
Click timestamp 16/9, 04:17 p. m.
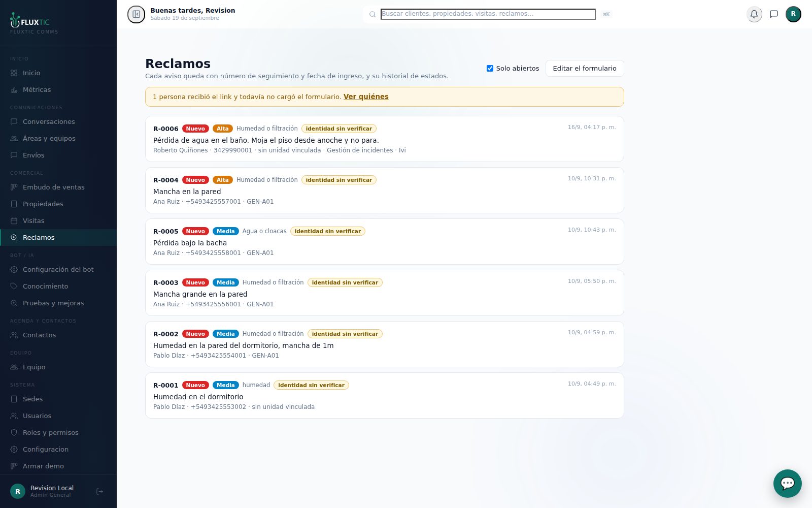tap(592, 127)
